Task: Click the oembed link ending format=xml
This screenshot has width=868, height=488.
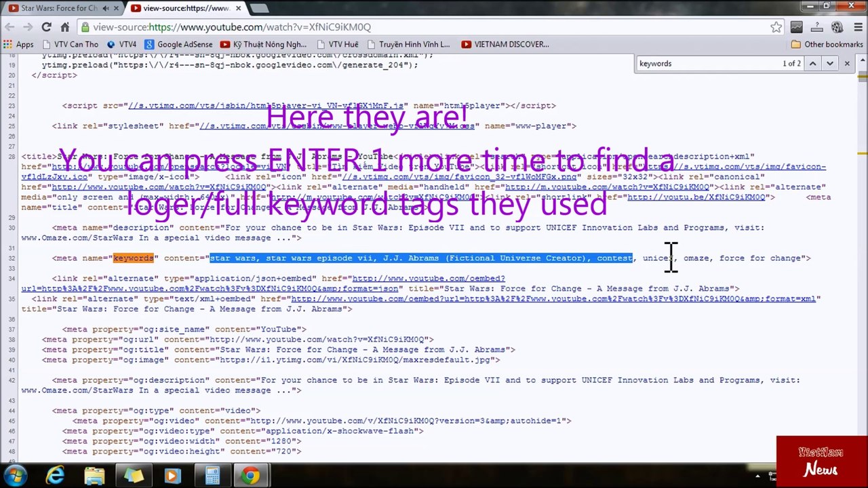Action: point(553,299)
